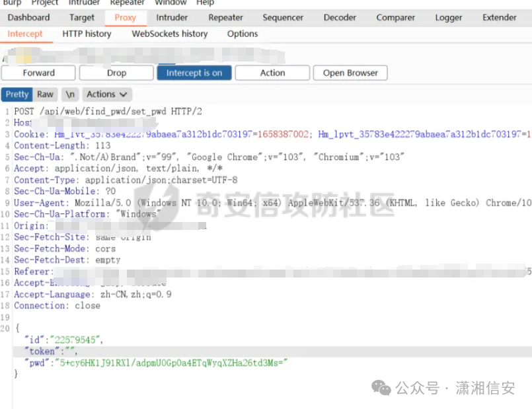Open the HTTP history sub-tab
Image resolution: width=532 pixels, height=409 pixels.
coord(87,34)
